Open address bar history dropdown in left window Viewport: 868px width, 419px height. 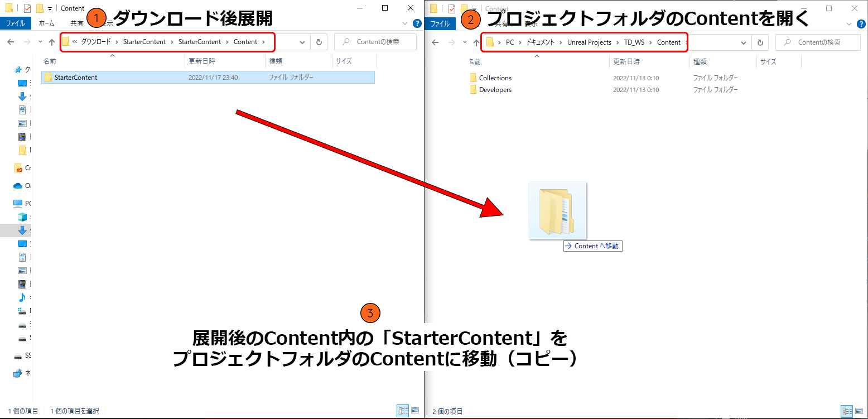pos(302,42)
